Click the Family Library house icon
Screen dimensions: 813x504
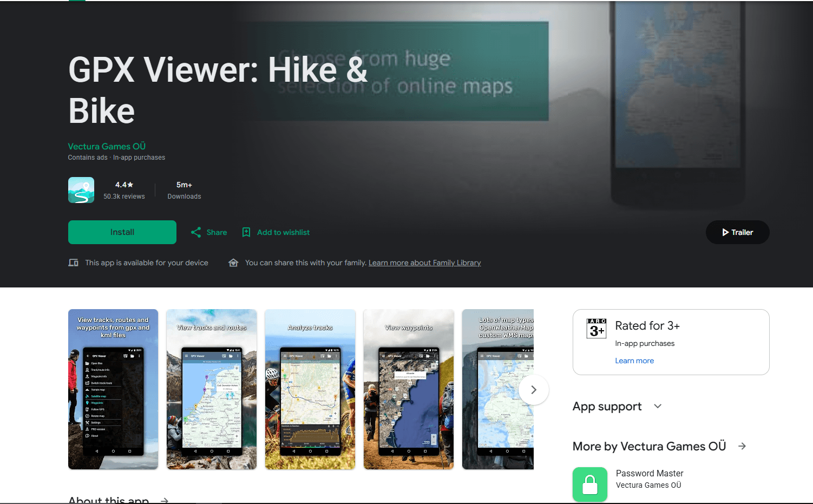(233, 263)
